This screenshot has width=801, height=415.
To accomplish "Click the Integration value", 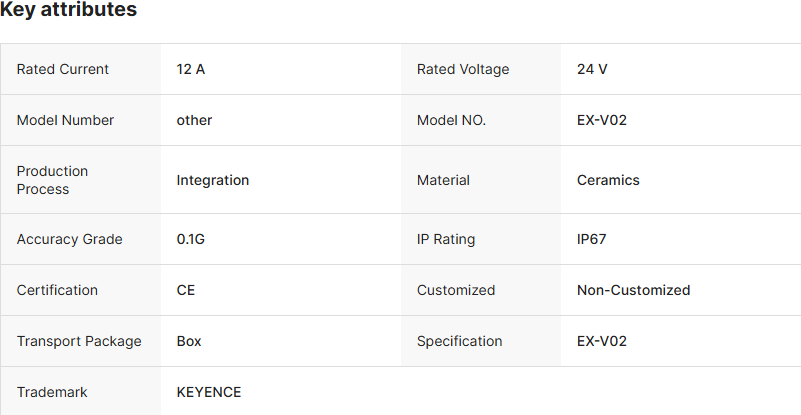I will click(x=213, y=180).
